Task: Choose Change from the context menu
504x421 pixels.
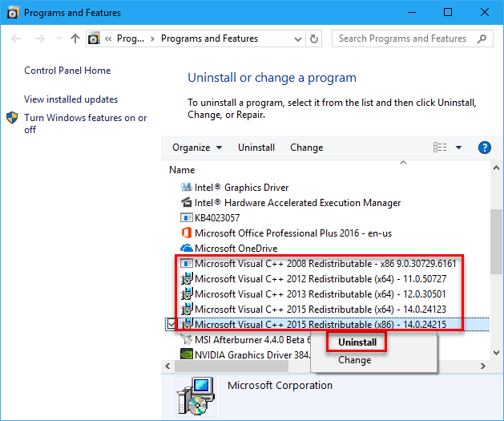Action: tap(354, 360)
